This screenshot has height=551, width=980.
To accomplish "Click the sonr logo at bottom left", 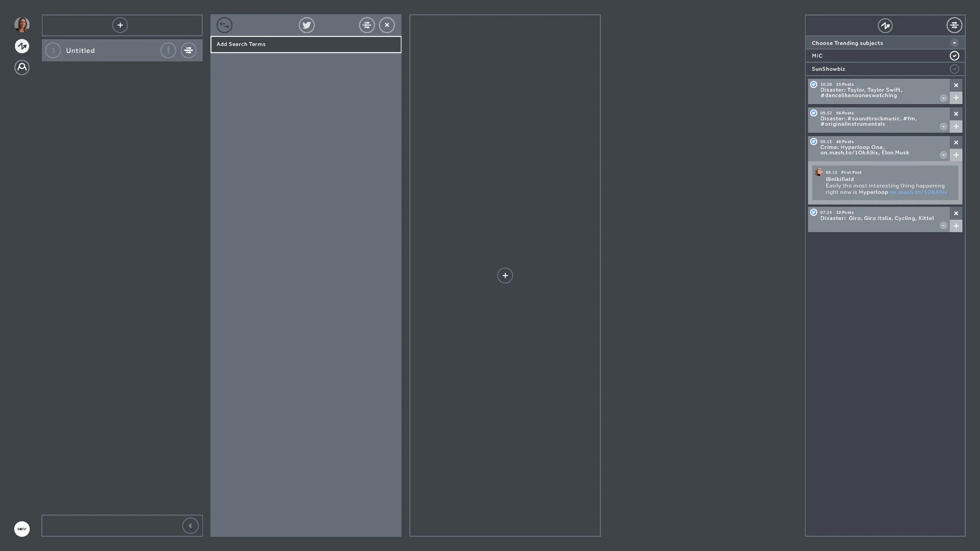I will click(22, 529).
